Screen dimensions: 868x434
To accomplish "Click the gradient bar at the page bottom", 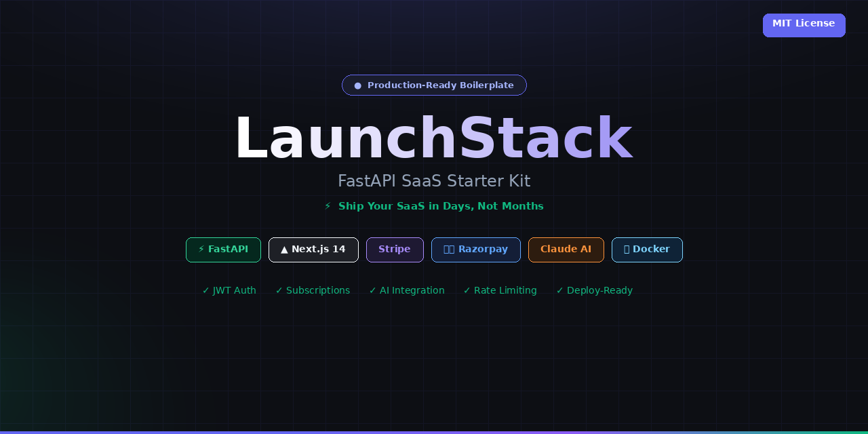I will [x=434, y=432].
